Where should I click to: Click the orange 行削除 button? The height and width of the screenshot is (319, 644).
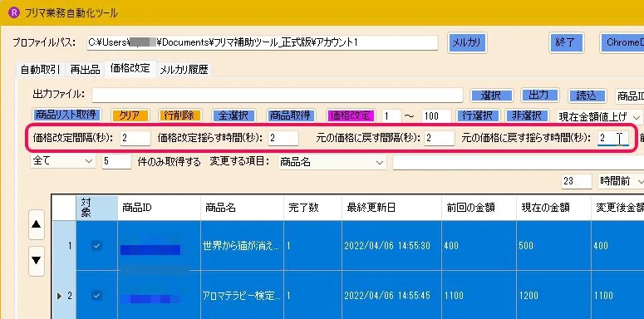click(179, 115)
